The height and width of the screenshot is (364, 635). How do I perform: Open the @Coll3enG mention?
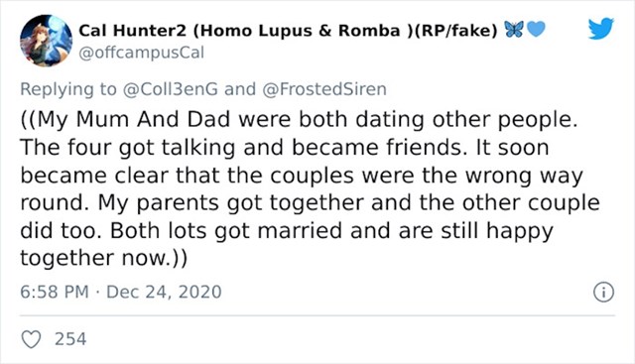tap(170, 89)
